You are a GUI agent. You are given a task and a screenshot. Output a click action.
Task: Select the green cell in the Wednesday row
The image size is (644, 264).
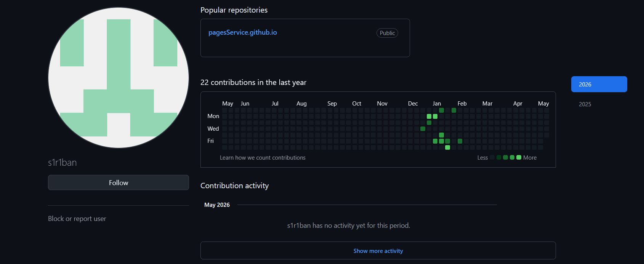click(x=423, y=129)
